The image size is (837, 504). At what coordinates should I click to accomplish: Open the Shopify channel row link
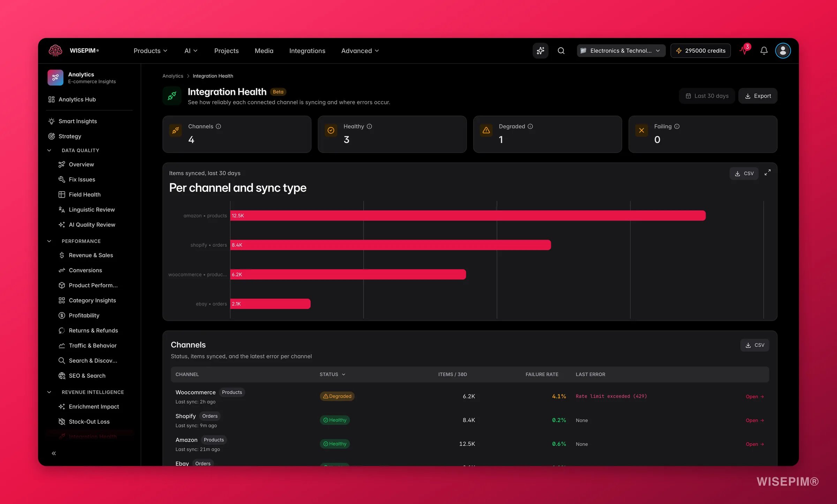[x=755, y=420]
